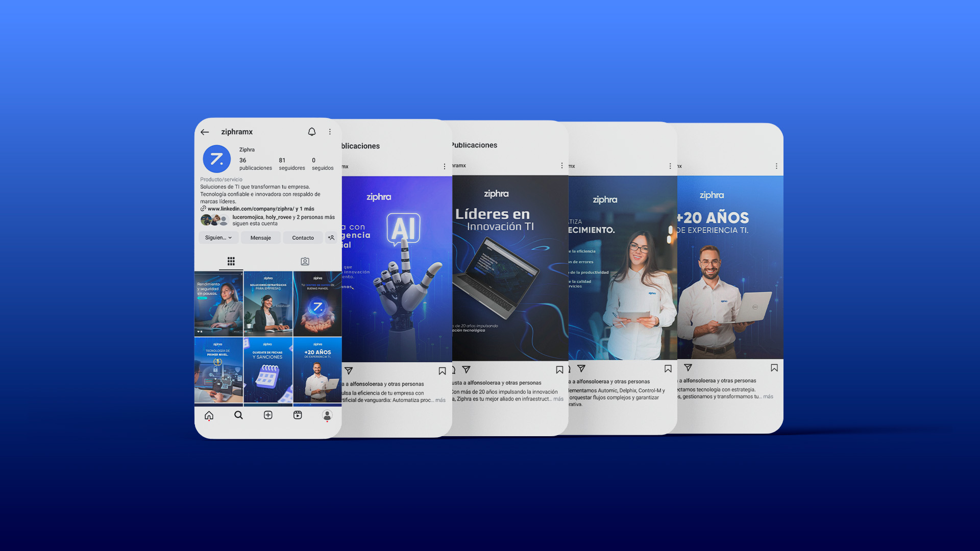980x551 pixels.
Task: Save the AI post with bookmark icon
Action: click(442, 371)
